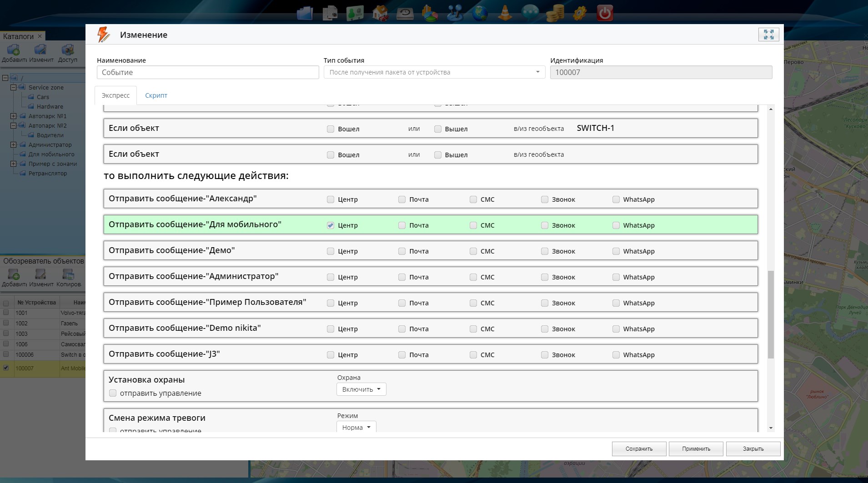This screenshot has height=483, width=868.
Task: Collapse the Service zone tree node
Action: point(13,87)
